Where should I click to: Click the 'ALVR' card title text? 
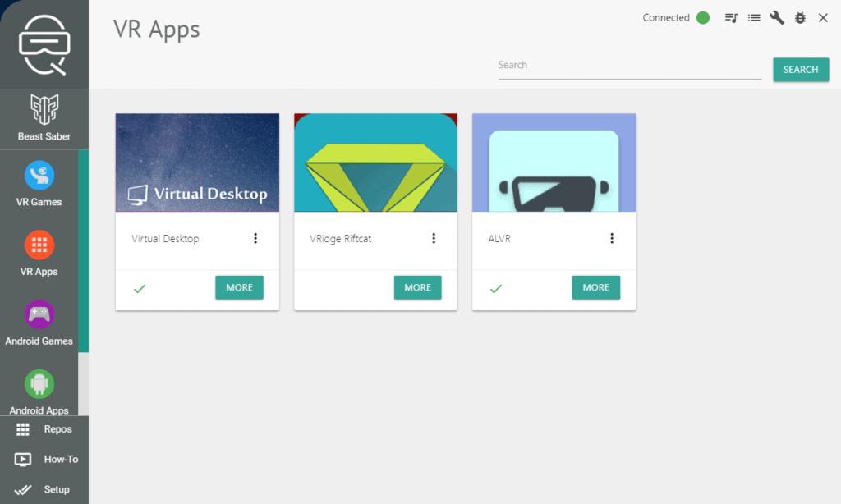click(499, 239)
